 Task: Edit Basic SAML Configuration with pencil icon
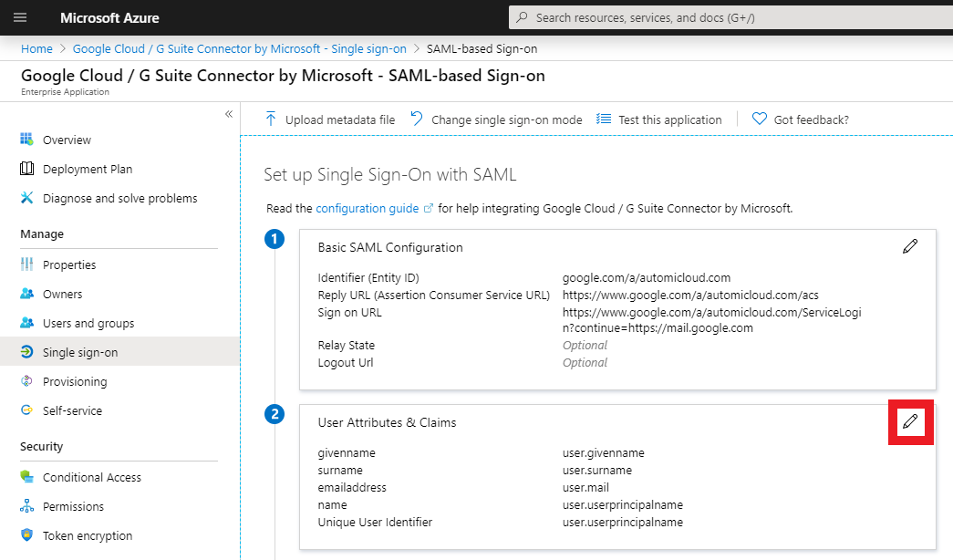click(x=909, y=246)
